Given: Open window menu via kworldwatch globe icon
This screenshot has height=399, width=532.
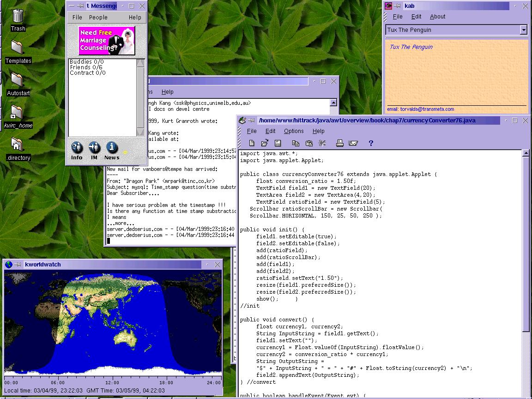Looking at the screenshot, I should pos(8,264).
